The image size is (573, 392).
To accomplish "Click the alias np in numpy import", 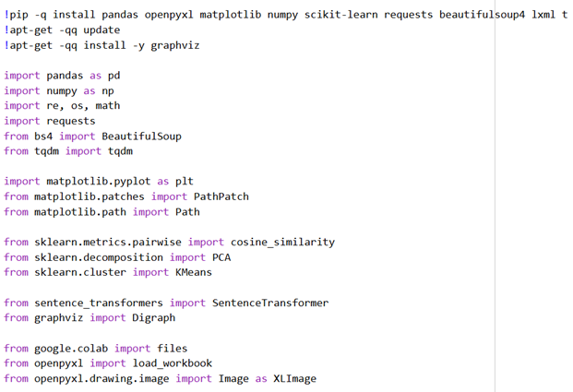I will (108, 90).
